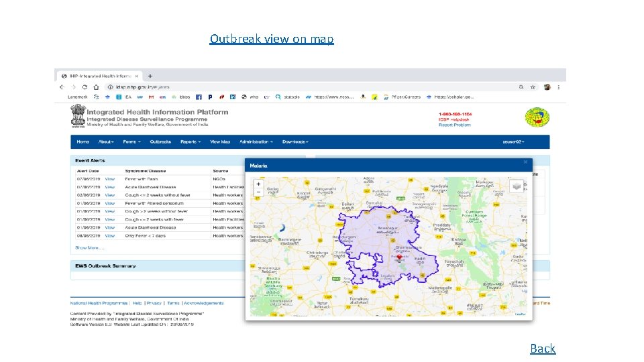Open the Terms footer link
644x362 pixels.
point(173,303)
